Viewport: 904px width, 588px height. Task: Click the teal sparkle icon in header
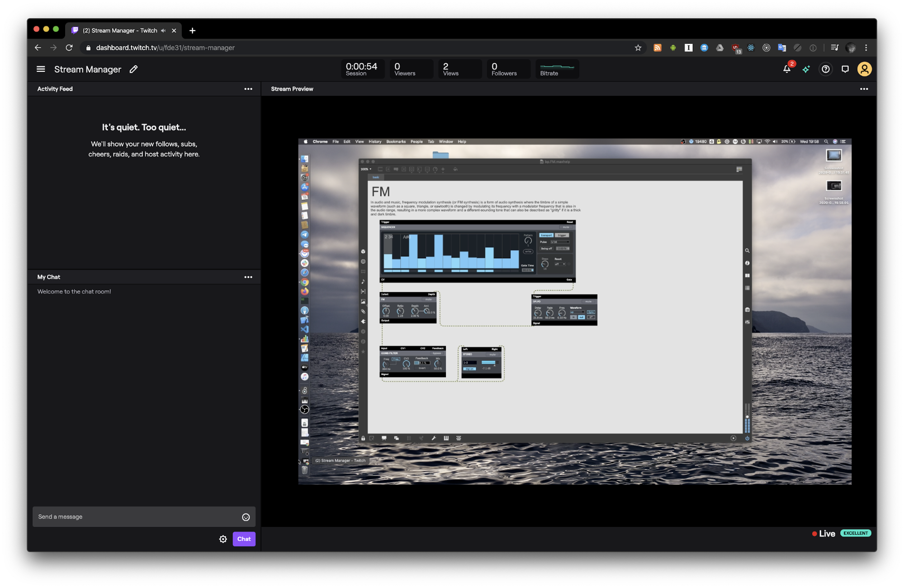coord(806,69)
